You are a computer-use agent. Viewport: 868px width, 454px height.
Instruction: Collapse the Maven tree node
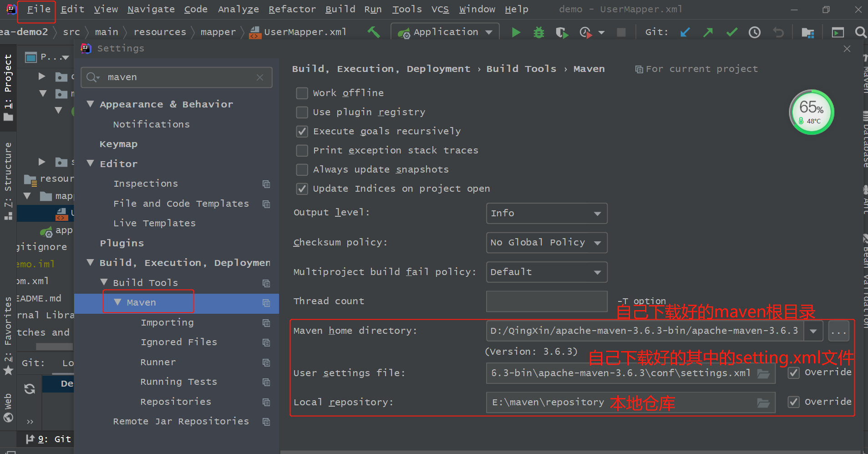[x=117, y=302]
